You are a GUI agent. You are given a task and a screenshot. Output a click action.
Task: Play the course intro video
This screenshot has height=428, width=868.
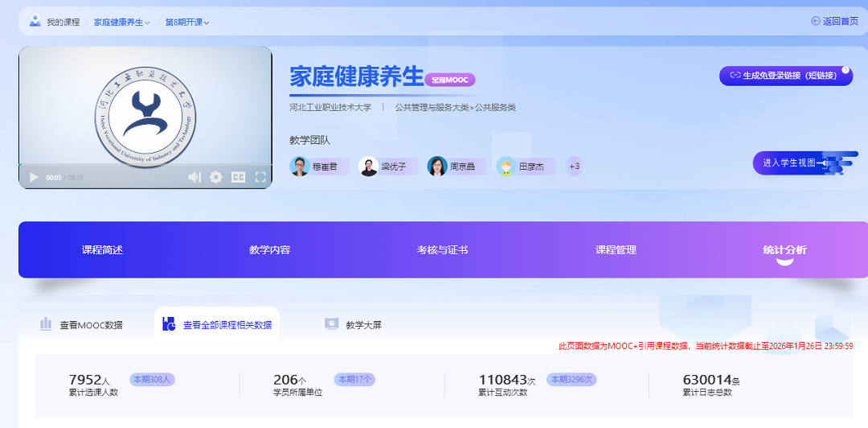click(x=34, y=178)
